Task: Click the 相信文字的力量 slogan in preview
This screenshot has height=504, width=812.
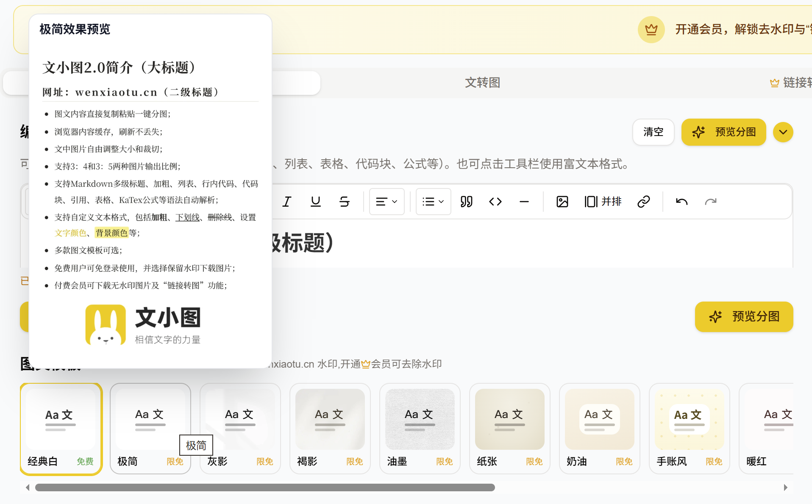Action: point(168,340)
